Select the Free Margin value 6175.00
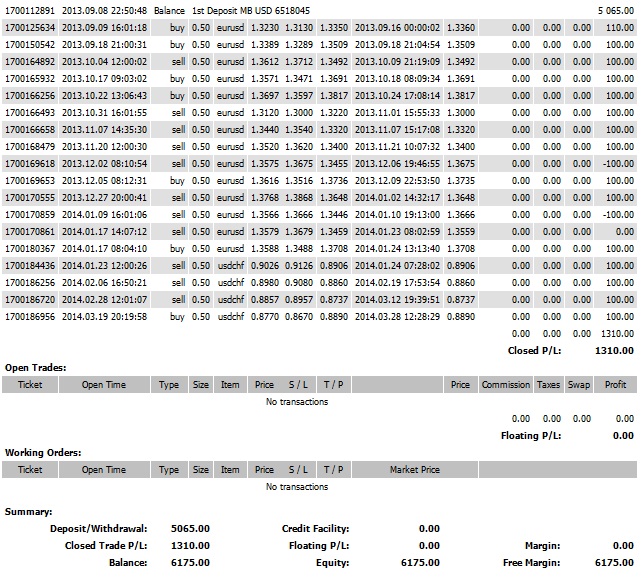 (614, 563)
